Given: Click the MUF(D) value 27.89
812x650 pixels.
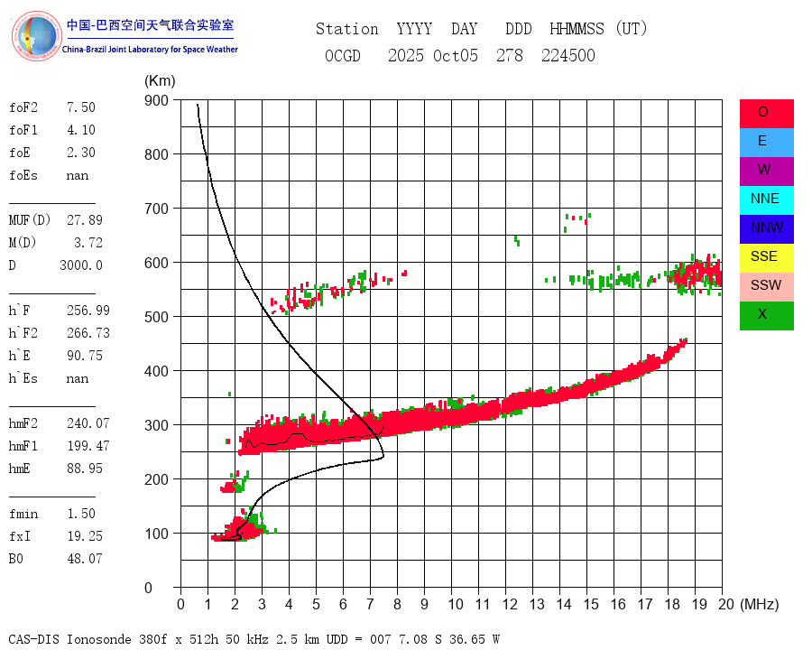Looking at the screenshot, I should point(85,220).
